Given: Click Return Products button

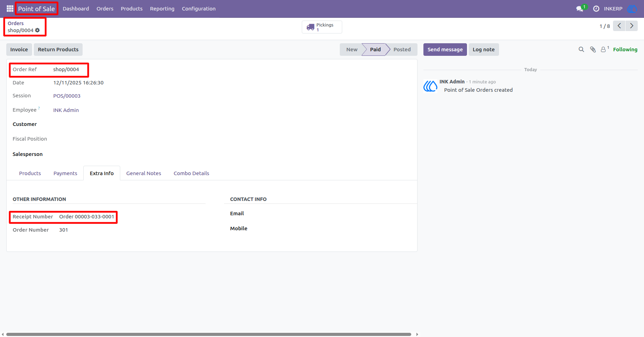Looking at the screenshot, I should pyautogui.click(x=58, y=50).
